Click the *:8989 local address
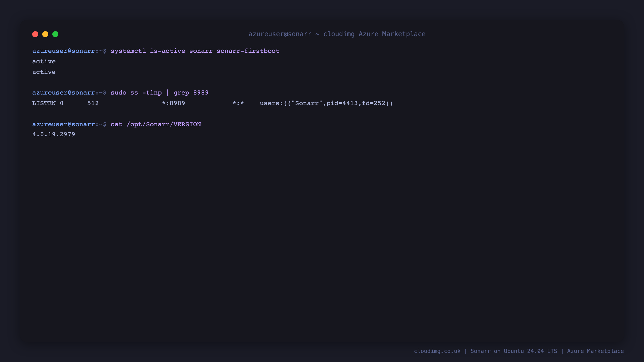 (x=174, y=103)
